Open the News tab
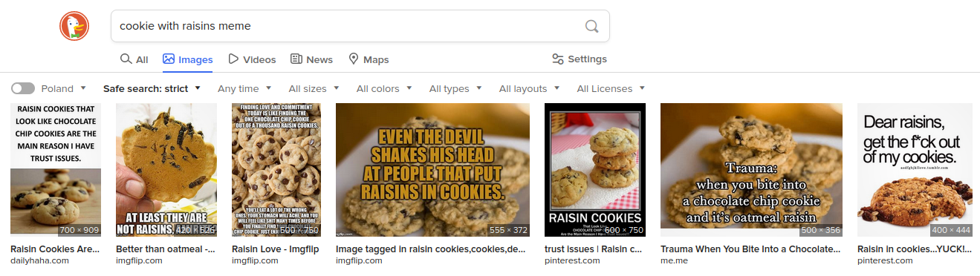This screenshot has width=980, height=276. [x=311, y=59]
